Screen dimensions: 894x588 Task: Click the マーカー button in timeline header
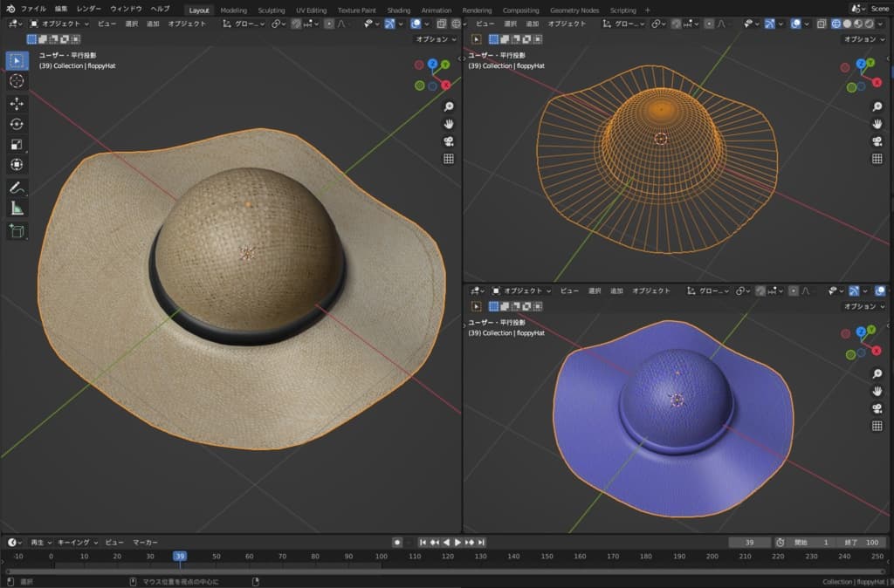pos(145,542)
